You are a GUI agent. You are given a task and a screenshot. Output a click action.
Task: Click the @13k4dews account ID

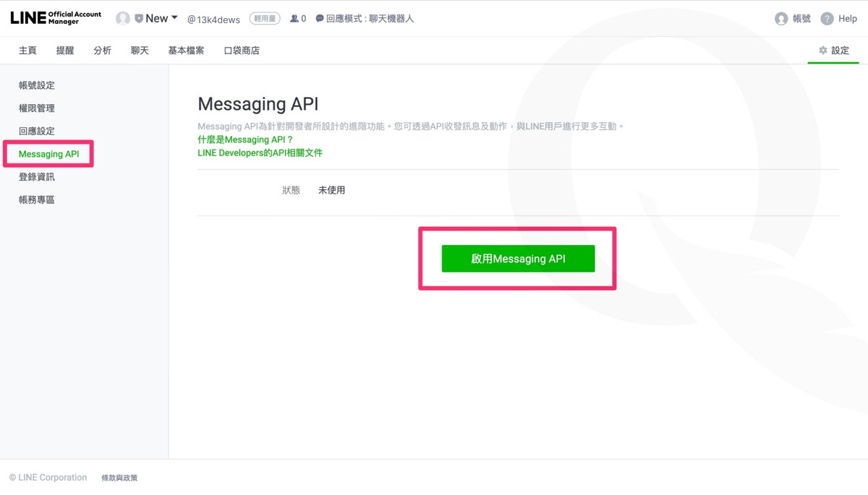(213, 20)
